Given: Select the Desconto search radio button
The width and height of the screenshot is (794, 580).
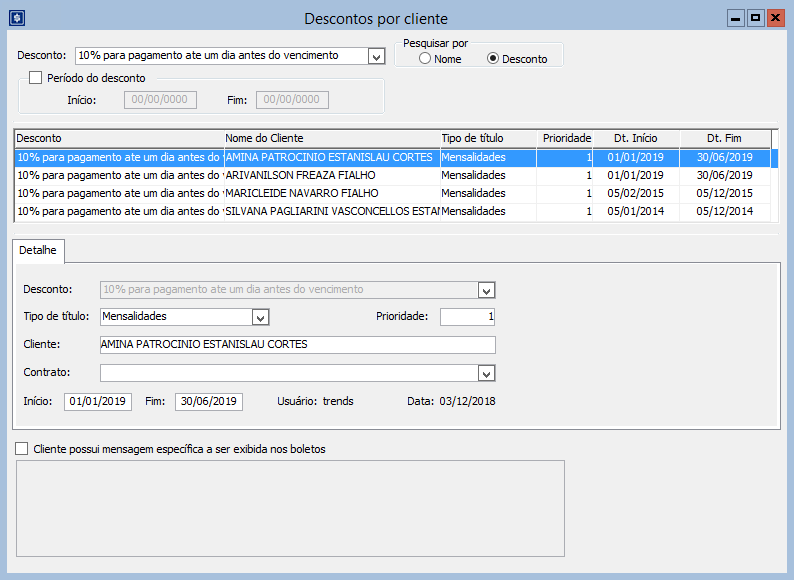Looking at the screenshot, I should click(492, 59).
